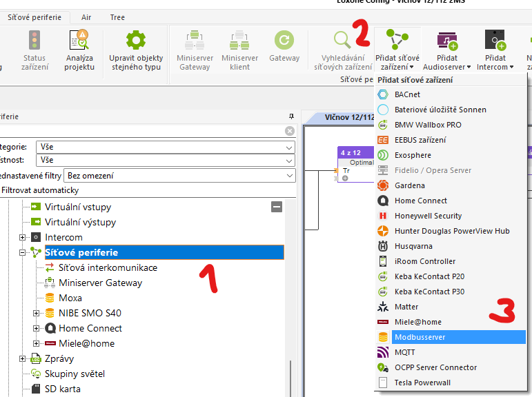Click the Tesla Powerwall icon
The width and height of the screenshot is (532, 397).
383,383
